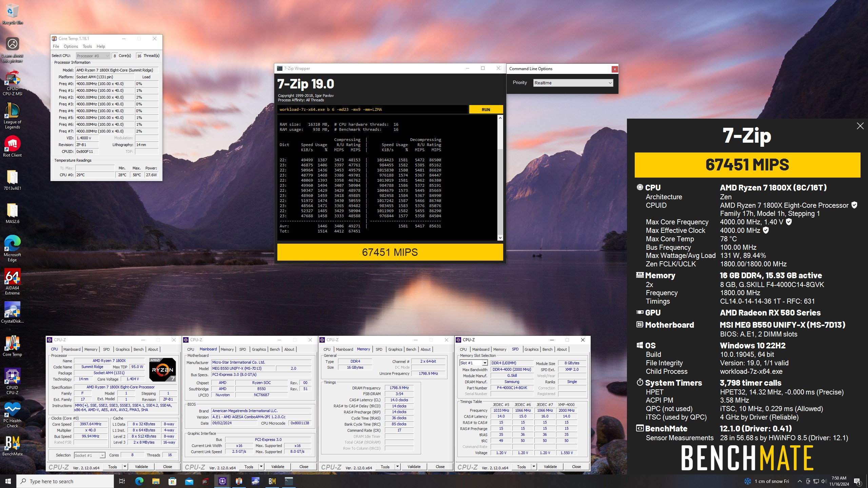This screenshot has width=868, height=488.
Task: Open the Selection Socket #1 dropdown in CPU-Z
Action: coord(90,455)
